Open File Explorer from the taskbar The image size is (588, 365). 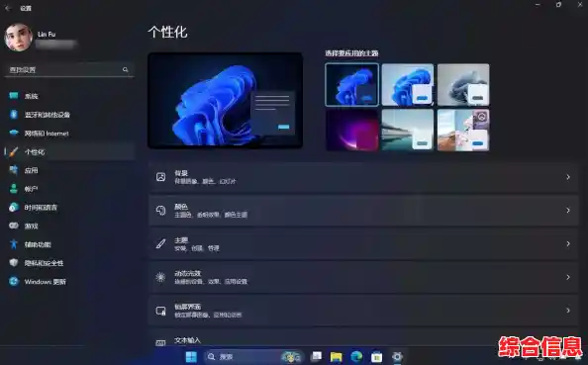(x=337, y=357)
